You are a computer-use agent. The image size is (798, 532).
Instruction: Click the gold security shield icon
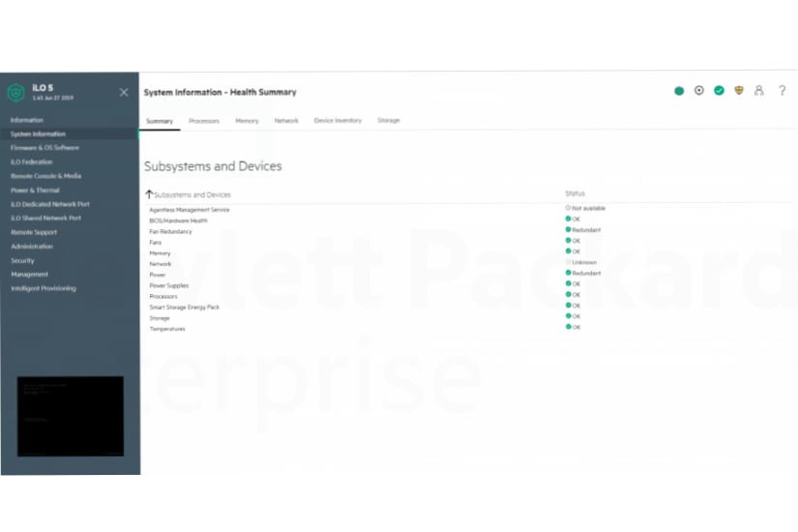[x=739, y=91]
